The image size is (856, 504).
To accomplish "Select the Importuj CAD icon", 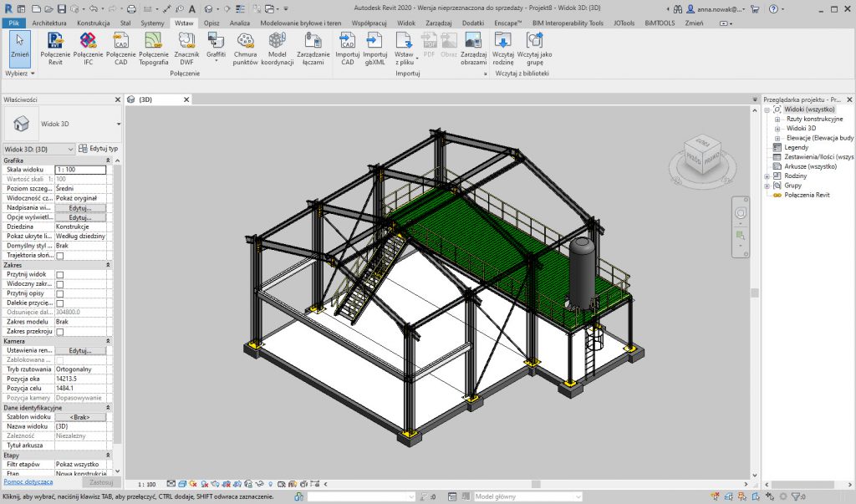I will (x=347, y=42).
